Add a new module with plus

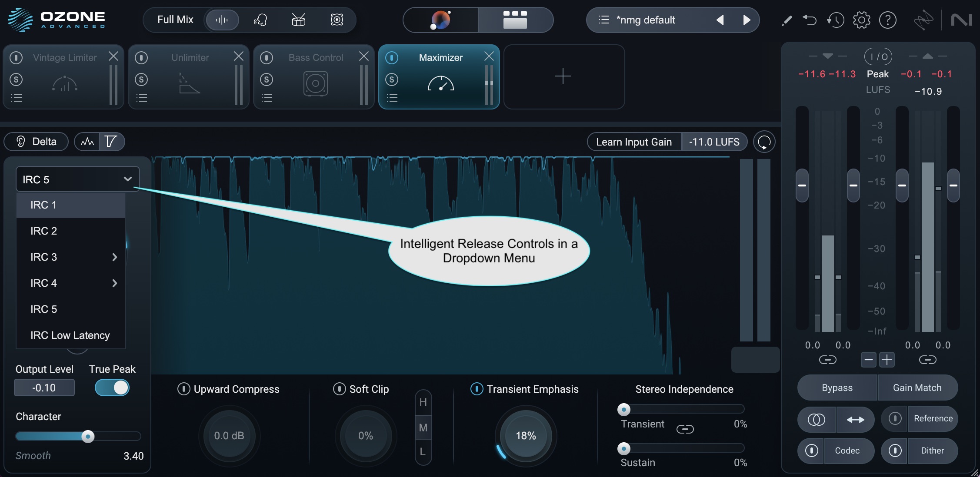563,76
